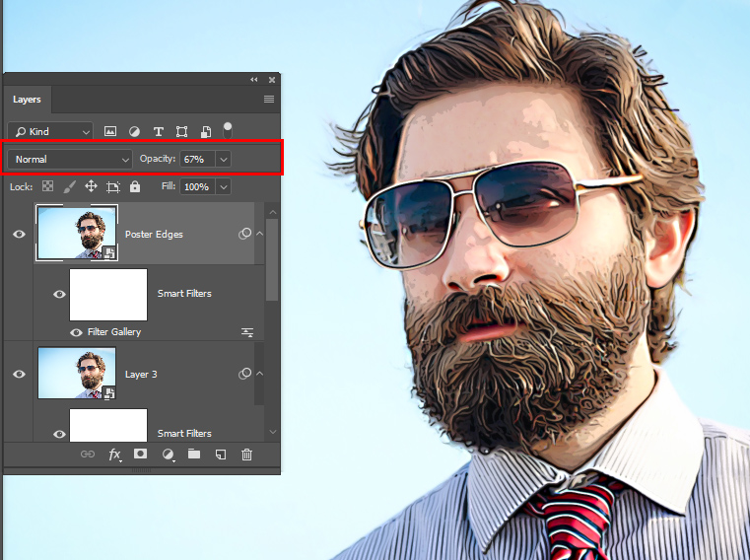Close the Layers panel
Viewport: 750px width, 560px height.
(272, 80)
